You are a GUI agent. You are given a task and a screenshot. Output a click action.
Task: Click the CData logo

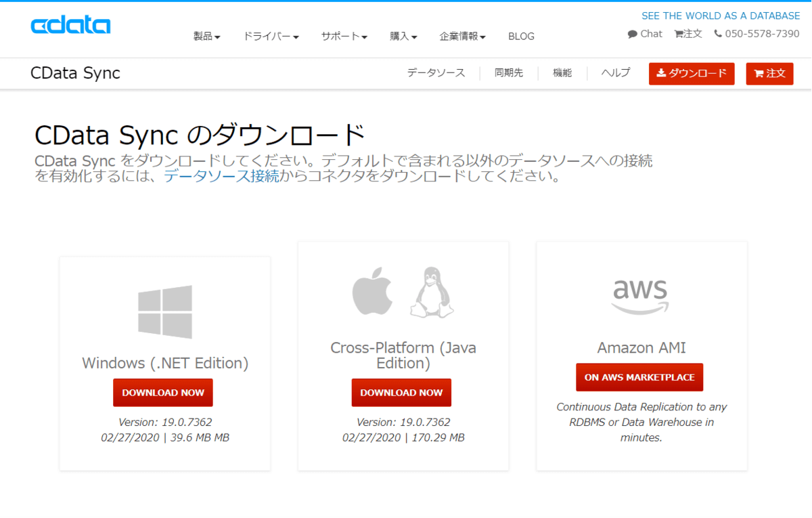pos(70,26)
